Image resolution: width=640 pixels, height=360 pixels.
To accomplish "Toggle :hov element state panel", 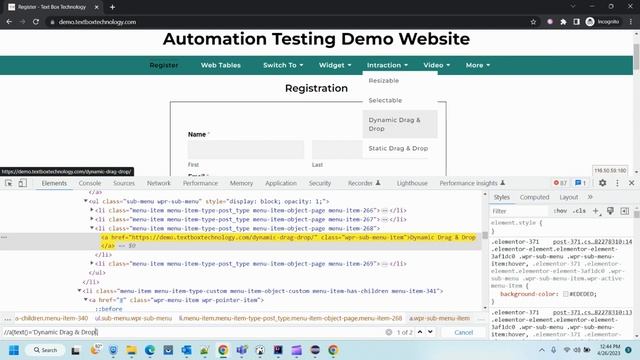I will (560, 211).
